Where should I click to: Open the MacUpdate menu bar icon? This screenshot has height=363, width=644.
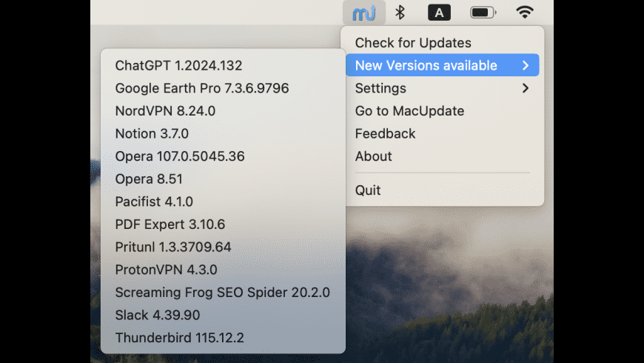coord(364,13)
